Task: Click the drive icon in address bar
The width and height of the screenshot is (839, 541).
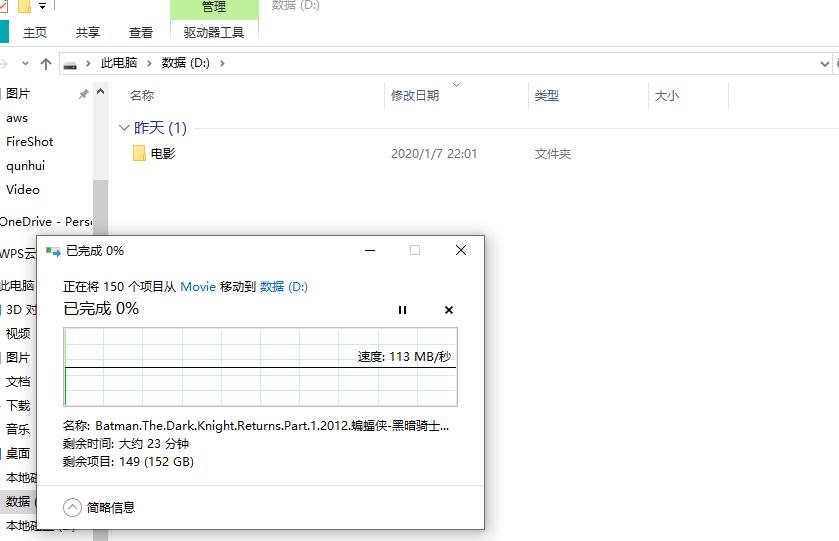Action: [x=70, y=64]
